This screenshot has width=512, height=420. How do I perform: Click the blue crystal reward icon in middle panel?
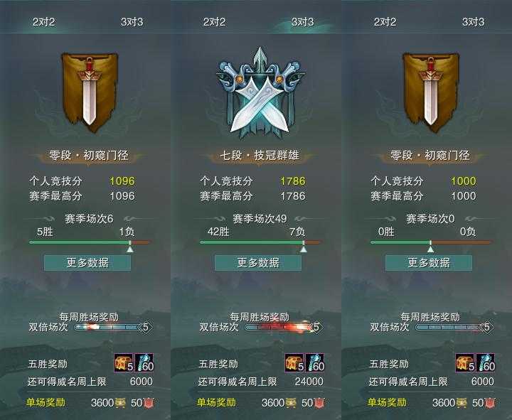click(x=315, y=362)
